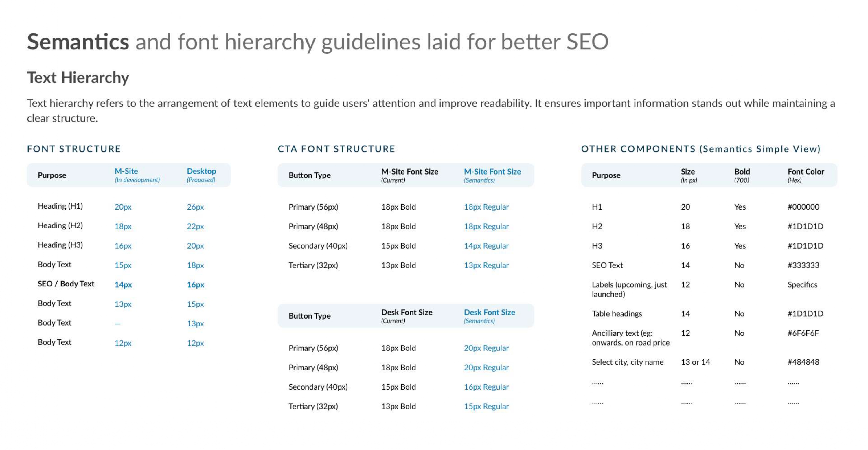This screenshot has height=450, width=868.
Task: Click the Font Color (Hex) column header
Action: pyautogui.click(x=806, y=175)
